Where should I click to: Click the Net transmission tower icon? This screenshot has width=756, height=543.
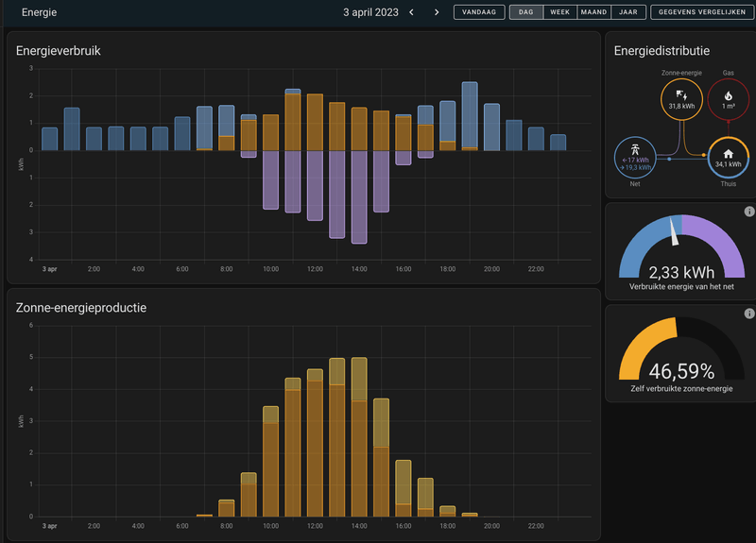(x=635, y=150)
